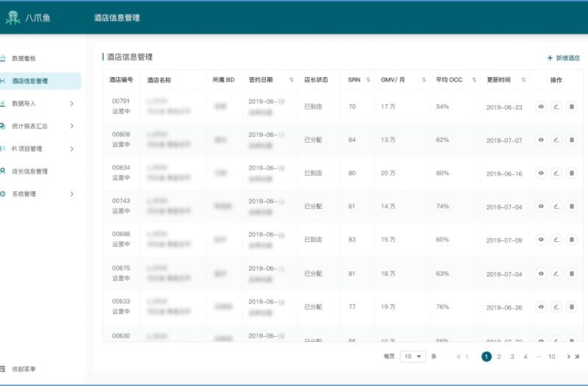Click the edit pencil icon for hotel 00808

click(x=556, y=140)
